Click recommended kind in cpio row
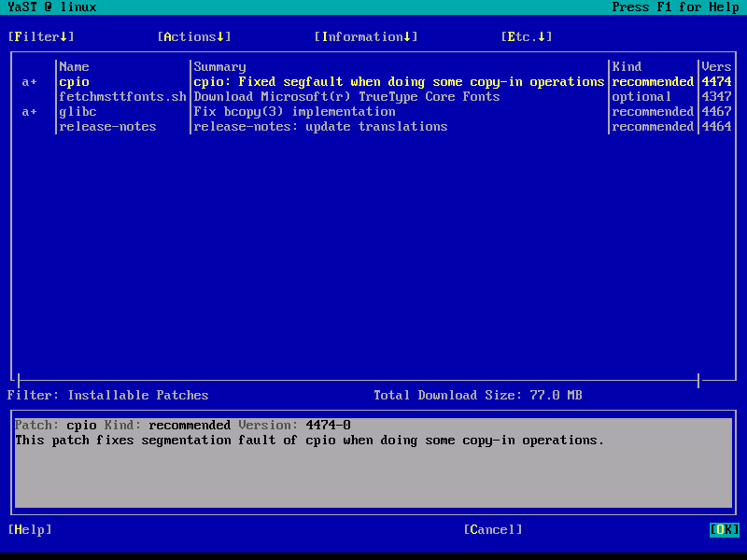The height and width of the screenshot is (560, 747). [653, 82]
